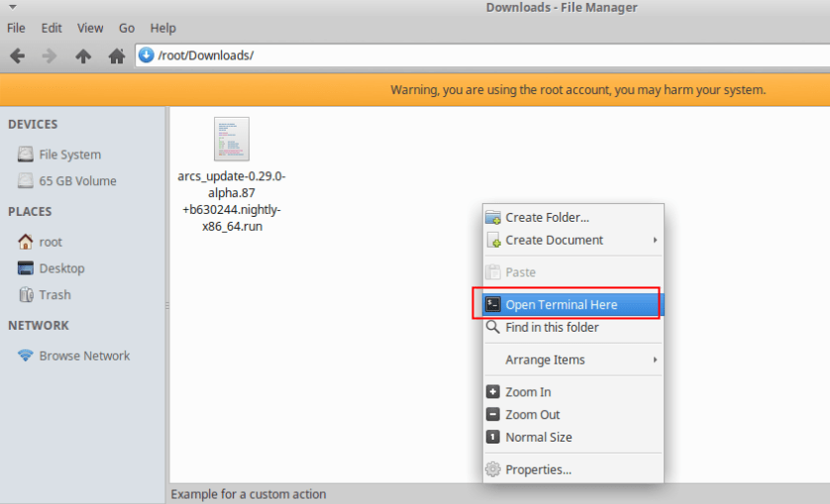The width and height of the screenshot is (830, 504).
Task: Open root folder label in Places
Action: [x=51, y=242]
